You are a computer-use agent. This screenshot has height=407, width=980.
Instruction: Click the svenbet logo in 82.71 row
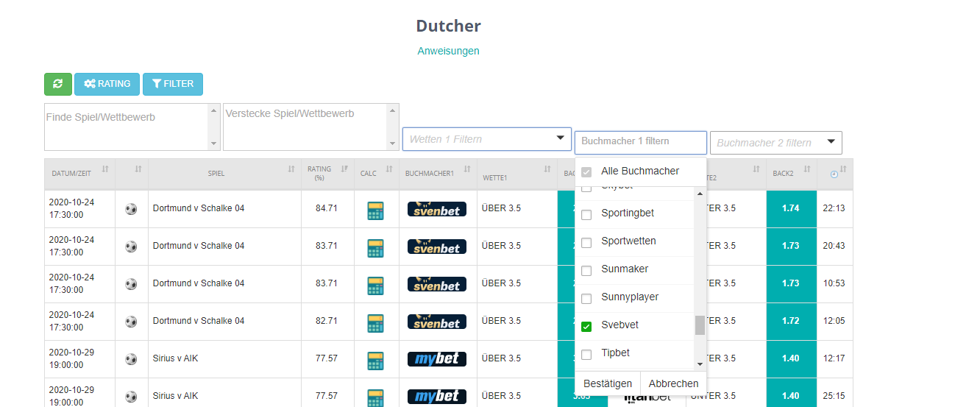[437, 322]
